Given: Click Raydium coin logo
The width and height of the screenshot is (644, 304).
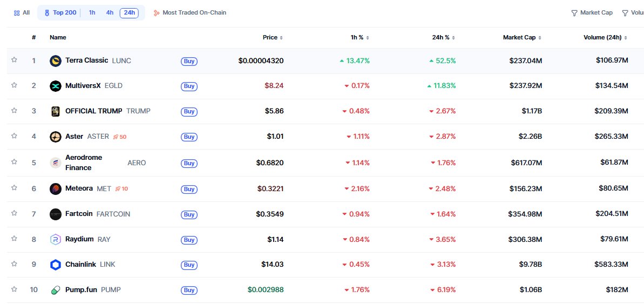Looking at the screenshot, I should [56, 240].
